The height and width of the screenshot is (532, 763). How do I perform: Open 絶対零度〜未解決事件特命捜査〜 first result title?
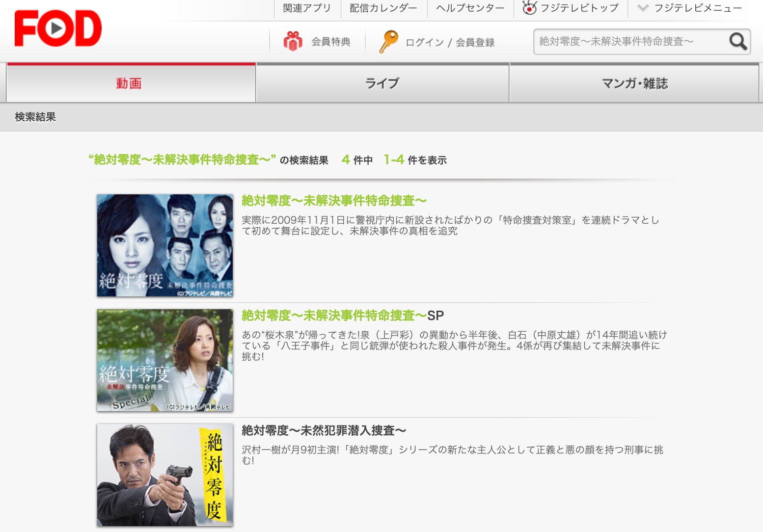click(334, 201)
